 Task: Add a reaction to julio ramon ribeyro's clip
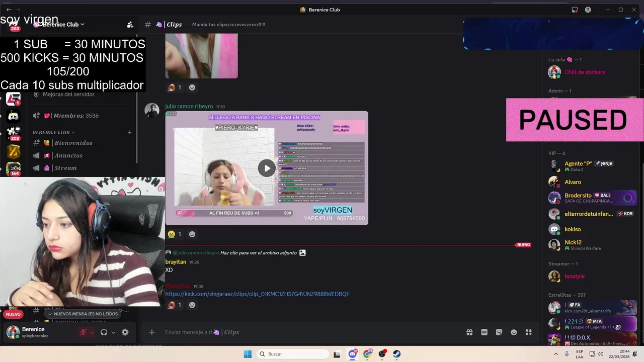(x=192, y=234)
